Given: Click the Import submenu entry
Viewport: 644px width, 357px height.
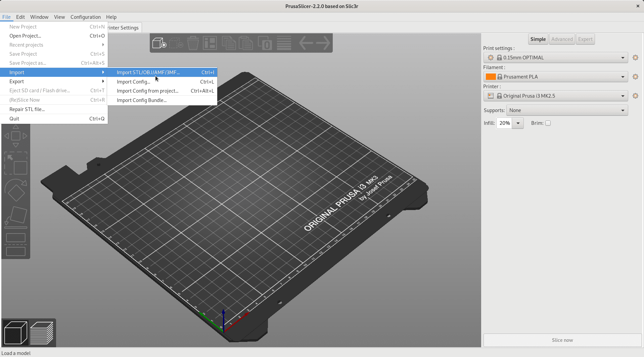Looking at the screenshot, I should (54, 72).
